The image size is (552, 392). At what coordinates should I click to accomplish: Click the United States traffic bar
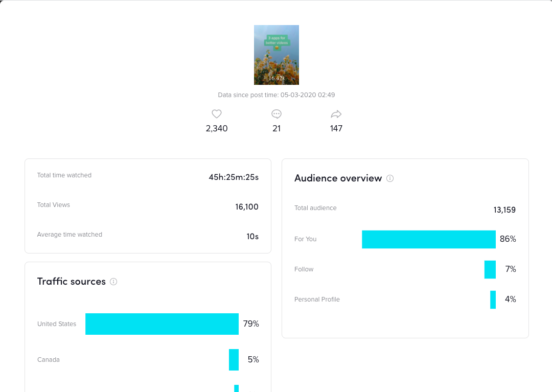162,324
